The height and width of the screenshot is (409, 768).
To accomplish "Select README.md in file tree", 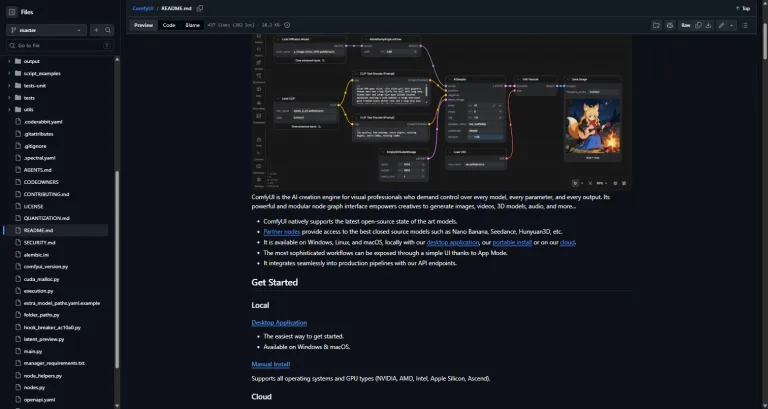I will tap(56, 230).
